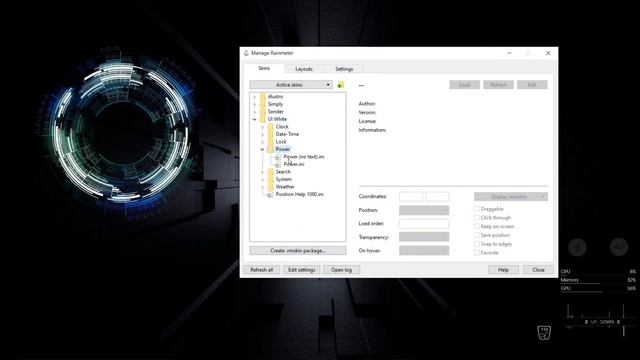Switch to the Skins tab
The image size is (640, 360).
click(x=264, y=69)
